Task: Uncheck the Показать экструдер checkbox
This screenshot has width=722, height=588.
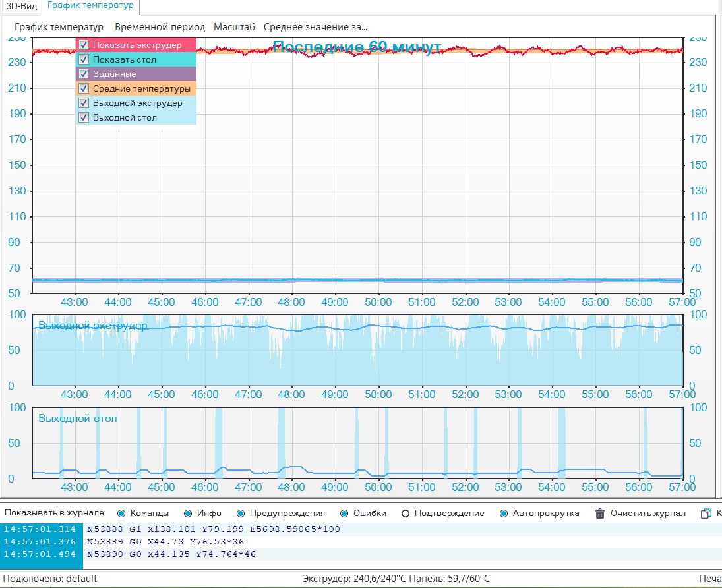Action: pyautogui.click(x=84, y=45)
